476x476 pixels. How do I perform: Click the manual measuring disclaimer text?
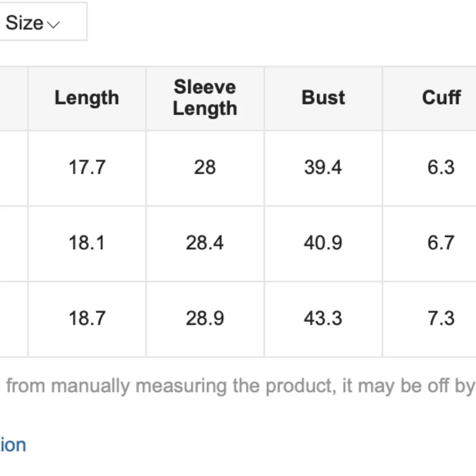[238, 386]
